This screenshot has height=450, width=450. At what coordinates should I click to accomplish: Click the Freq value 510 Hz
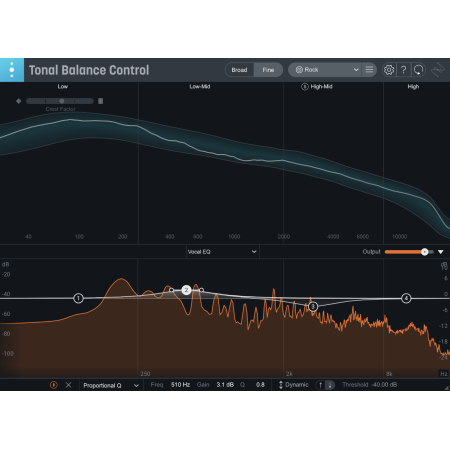click(x=180, y=385)
